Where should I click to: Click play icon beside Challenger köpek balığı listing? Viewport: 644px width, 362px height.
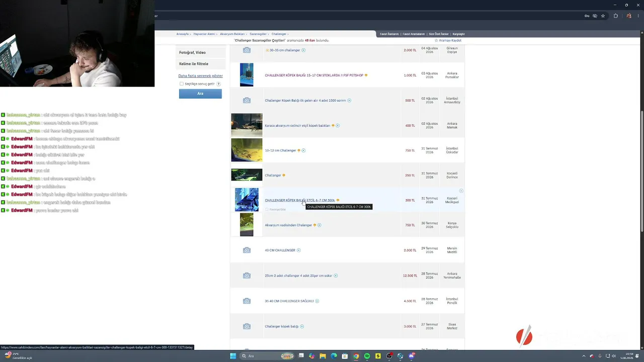click(x=302, y=326)
